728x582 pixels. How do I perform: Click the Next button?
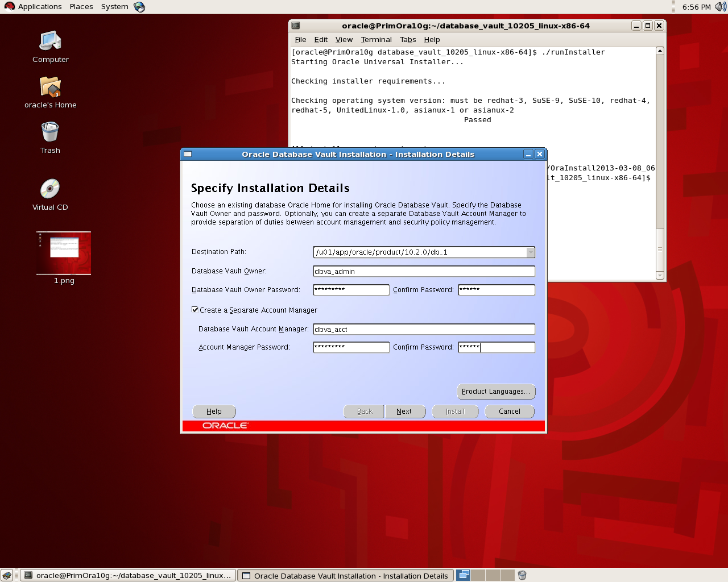[x=404, y=411]
